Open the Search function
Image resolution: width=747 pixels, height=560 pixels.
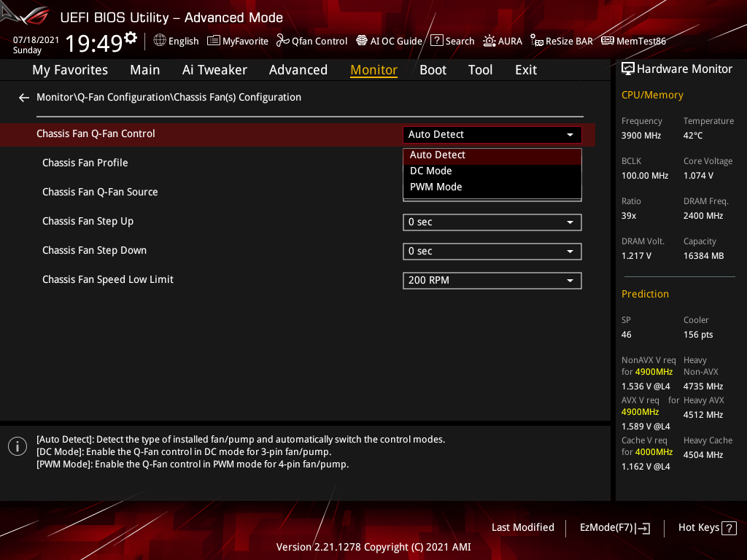pos(452,41)
